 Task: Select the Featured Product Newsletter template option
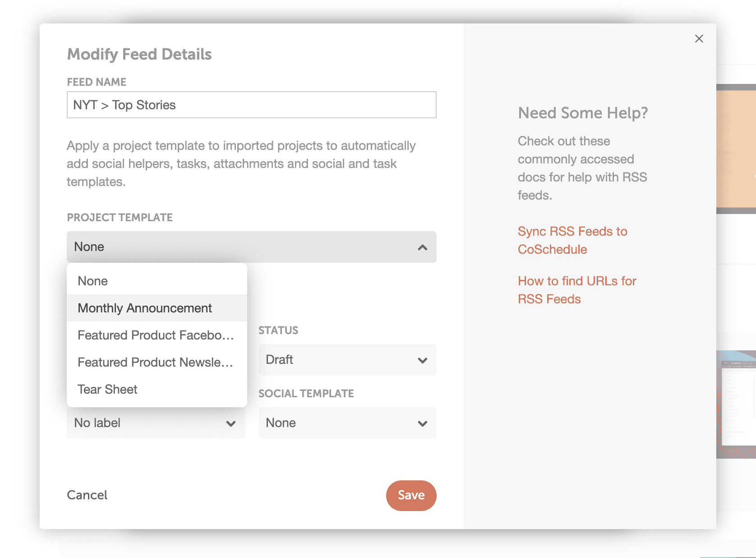155,362
